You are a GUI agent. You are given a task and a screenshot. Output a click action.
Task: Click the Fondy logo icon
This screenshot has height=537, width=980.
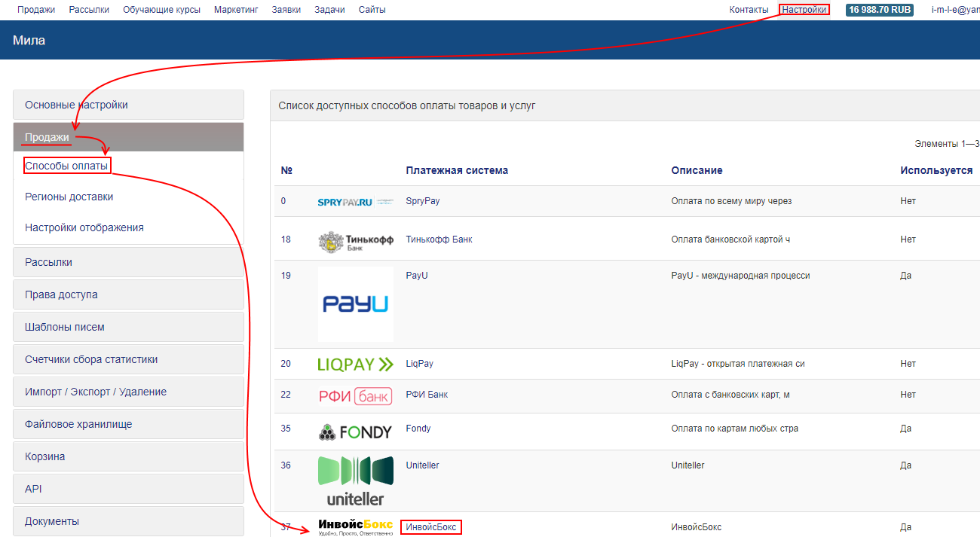click(x=355, y=432)
